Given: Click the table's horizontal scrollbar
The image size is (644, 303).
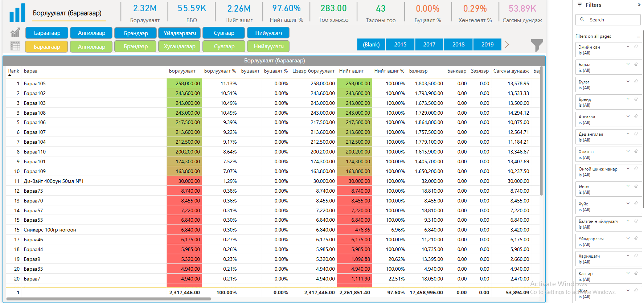Looking at the screenshot, I should (109, 299).
